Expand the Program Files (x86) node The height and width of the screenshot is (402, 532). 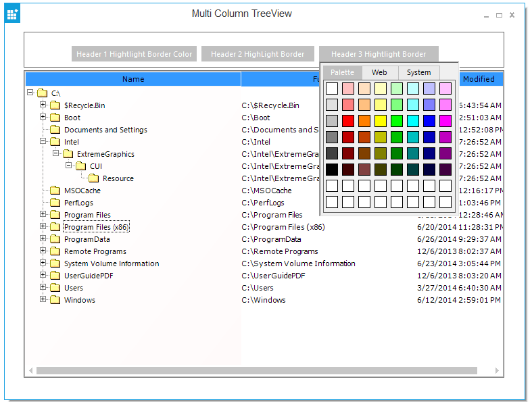[43, 226]
